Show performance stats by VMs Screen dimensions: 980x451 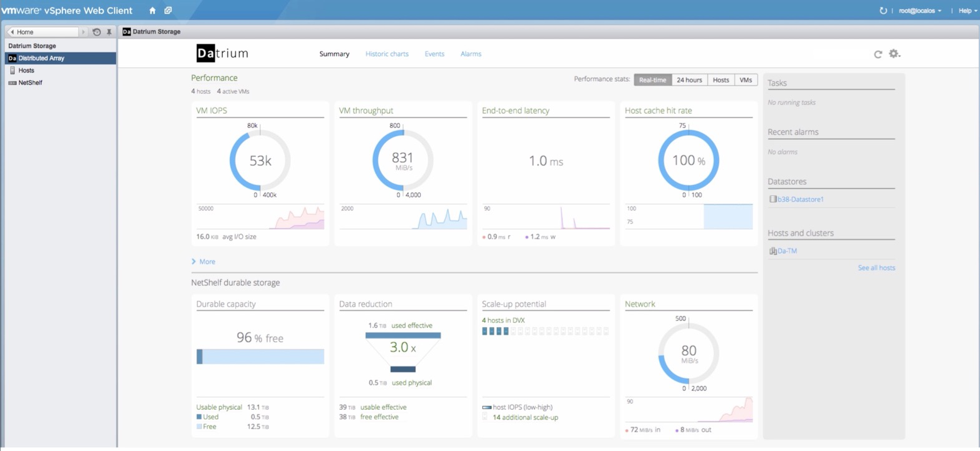(746, 80)
